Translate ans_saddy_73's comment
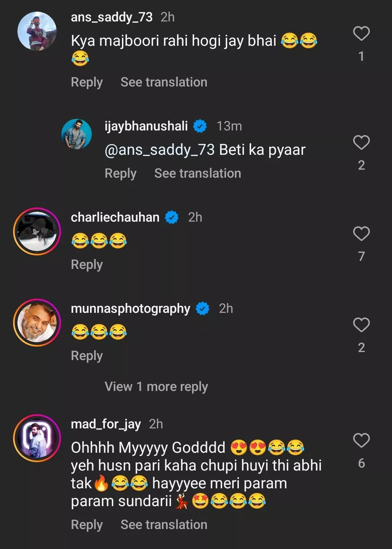This screenshot has width=392, height=549. coord(164,82)
